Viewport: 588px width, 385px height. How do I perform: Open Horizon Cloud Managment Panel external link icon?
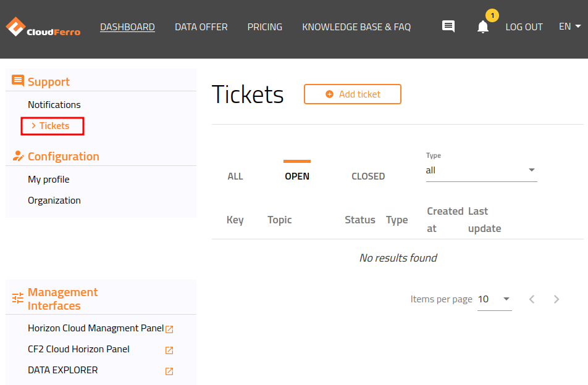click(x=169, y=329)
